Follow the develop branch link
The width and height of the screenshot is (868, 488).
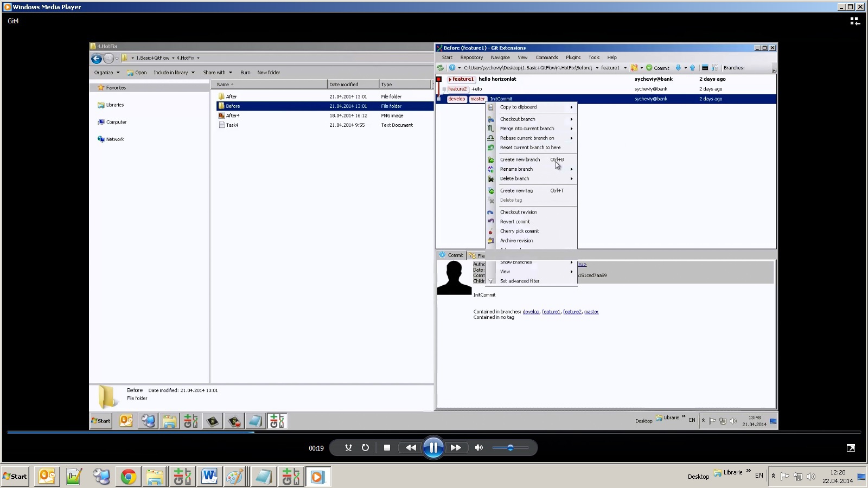[531, 312]
